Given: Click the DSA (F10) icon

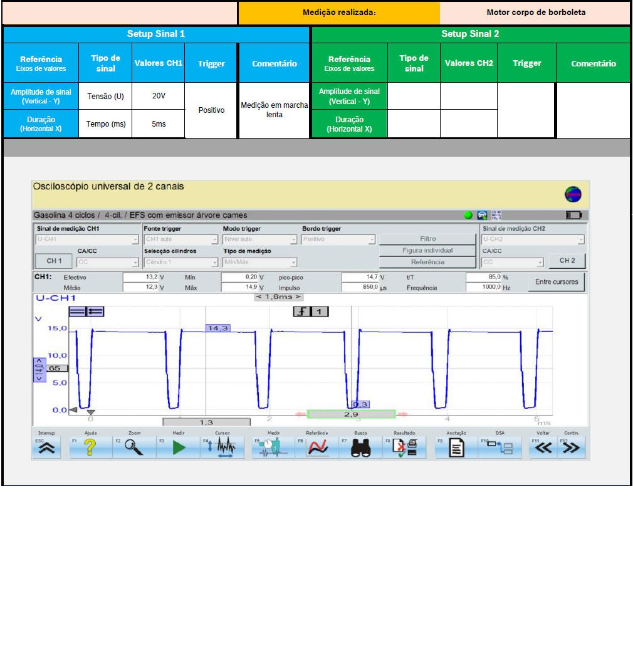Looking at the screenshot, I should pyautogui.click(x=501, y=447).
